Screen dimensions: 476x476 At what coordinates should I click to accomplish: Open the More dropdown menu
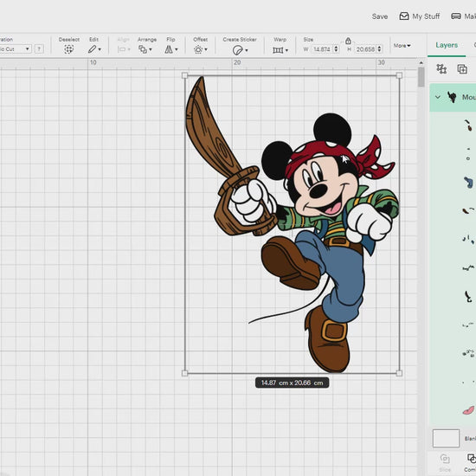[x=402, y=46]
